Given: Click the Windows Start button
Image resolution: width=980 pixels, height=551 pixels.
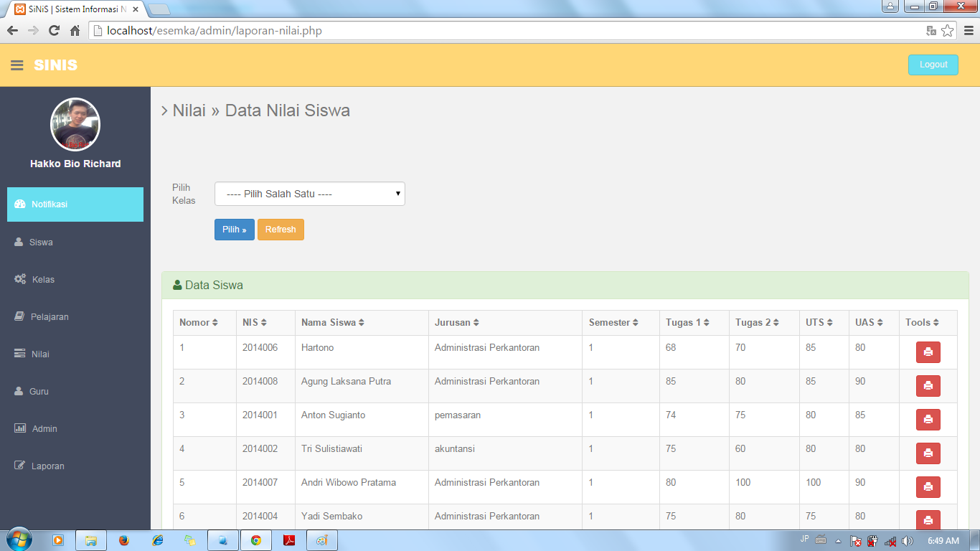Looking at the screenshot, I should coord(18,540).
